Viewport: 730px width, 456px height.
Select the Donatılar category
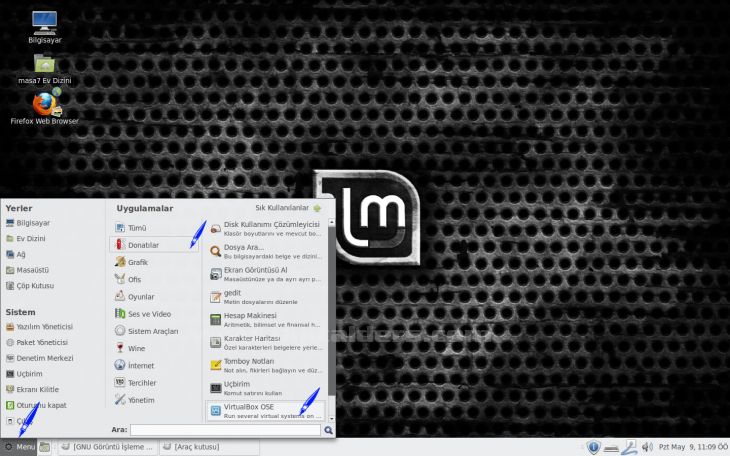coord(154,245)
